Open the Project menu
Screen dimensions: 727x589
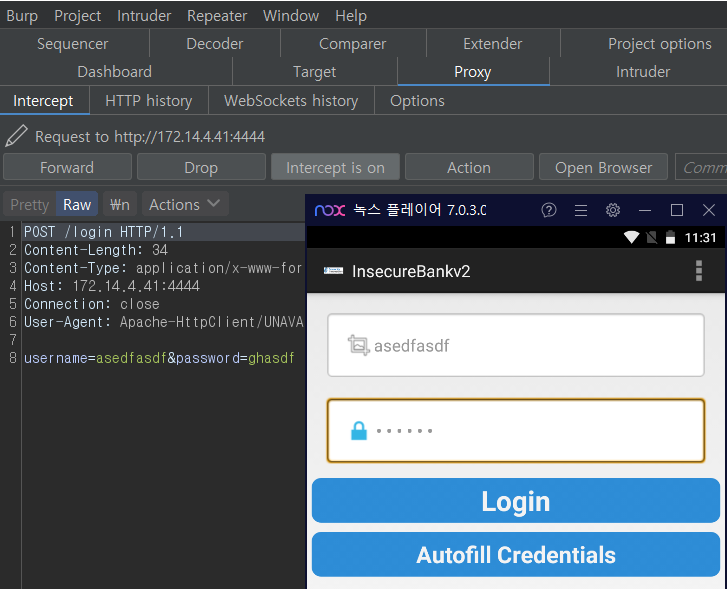click(77, 16)
